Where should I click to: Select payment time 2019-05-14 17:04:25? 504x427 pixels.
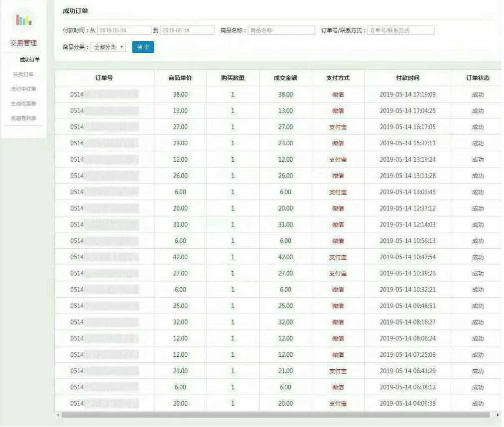[407, 110]
